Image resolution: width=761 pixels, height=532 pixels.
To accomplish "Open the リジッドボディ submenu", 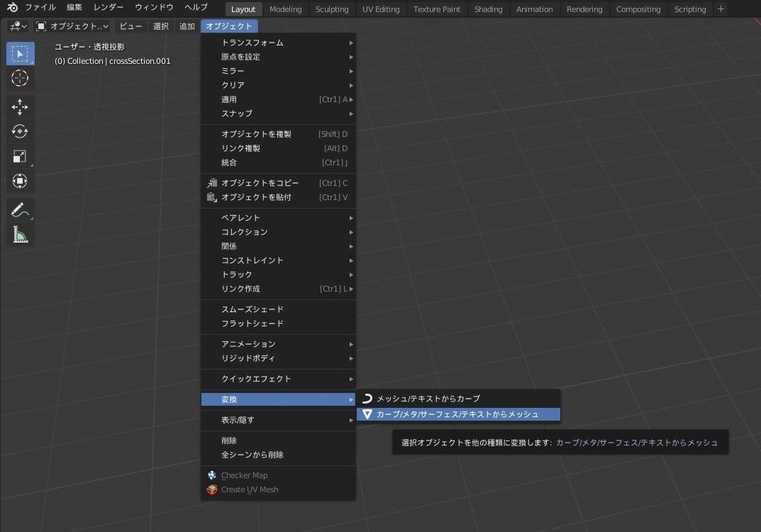I will click(279, 358).
